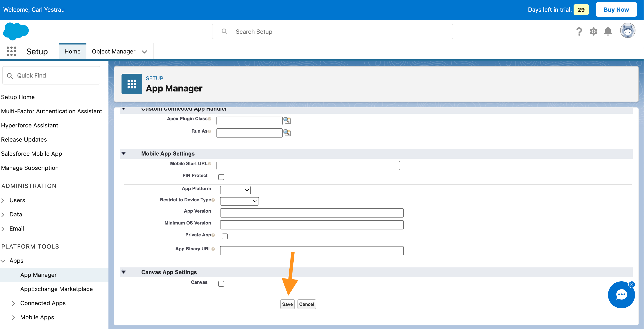This screenshot has height=329, width=644.
Task: Click the help icon next to Restrict to Device Type
Action: [213, 200]
